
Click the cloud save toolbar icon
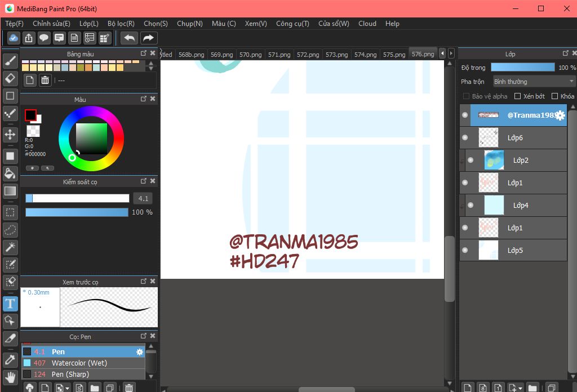pos(14,38)
